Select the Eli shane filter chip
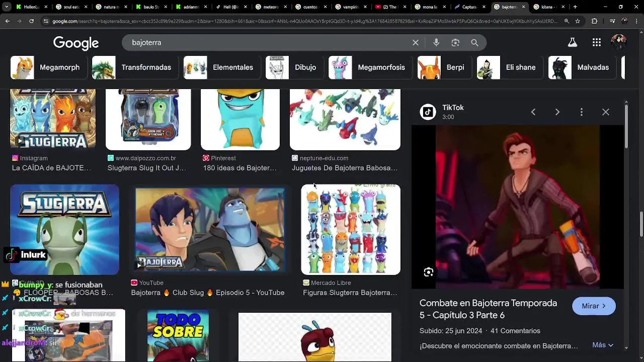This screenshot has width=644, height=362. coord(510,67)
